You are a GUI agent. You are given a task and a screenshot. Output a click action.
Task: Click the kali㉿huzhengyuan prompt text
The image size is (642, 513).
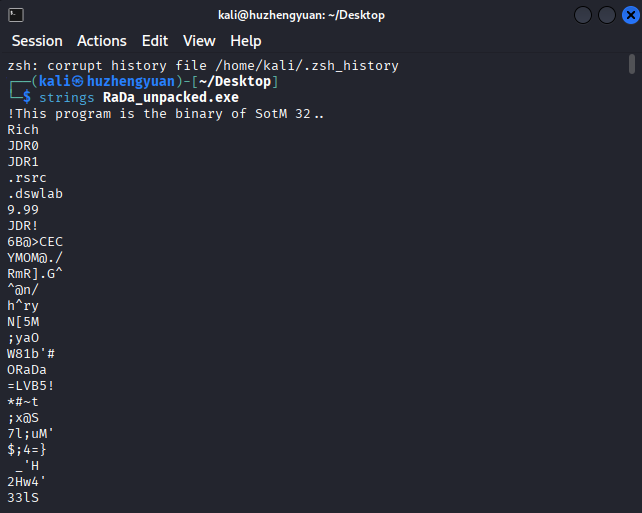pos(107,81)
